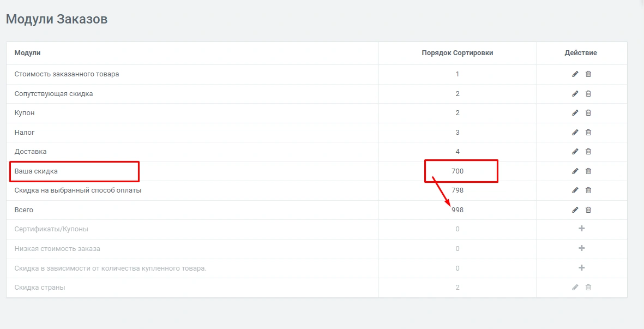Delete the Купон module
The height and width of the screenshot is (329, 644).
coord(588,113)
